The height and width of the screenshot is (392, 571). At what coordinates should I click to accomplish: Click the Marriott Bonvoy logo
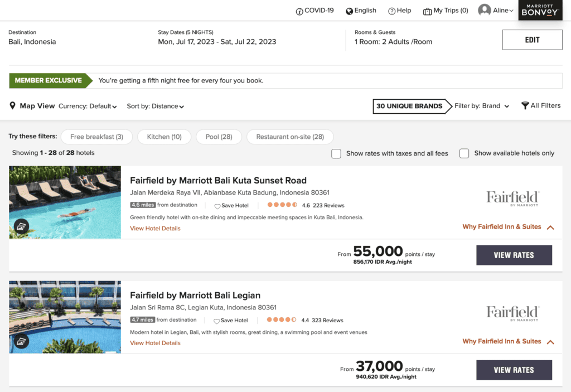coord(540,10)
